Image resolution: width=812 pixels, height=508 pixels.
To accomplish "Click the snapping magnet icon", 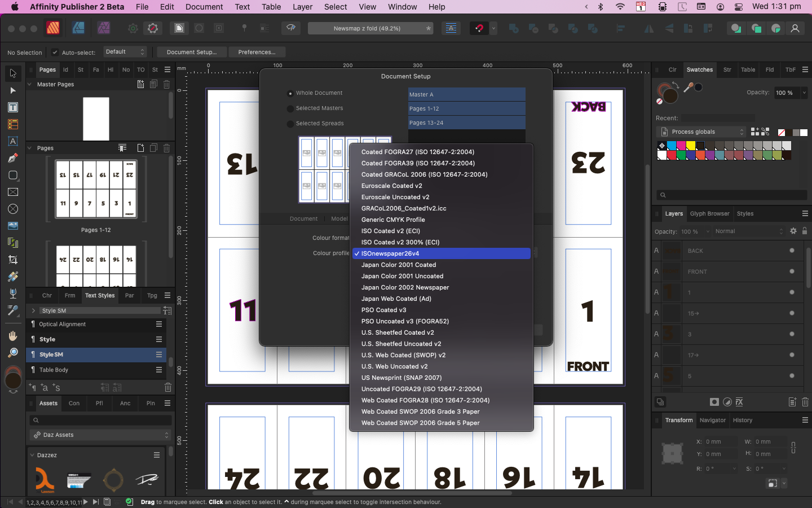I will 479,28.
